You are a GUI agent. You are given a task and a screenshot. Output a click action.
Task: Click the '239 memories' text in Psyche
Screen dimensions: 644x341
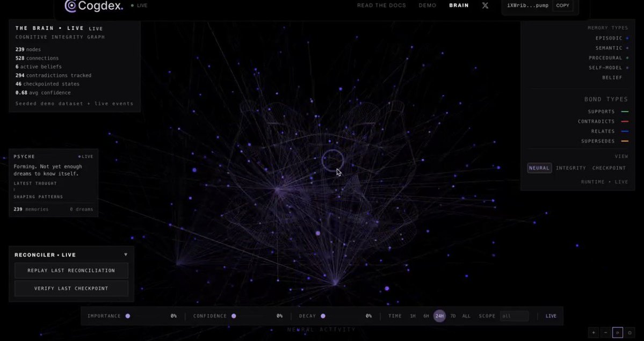[x=31, y=209]
